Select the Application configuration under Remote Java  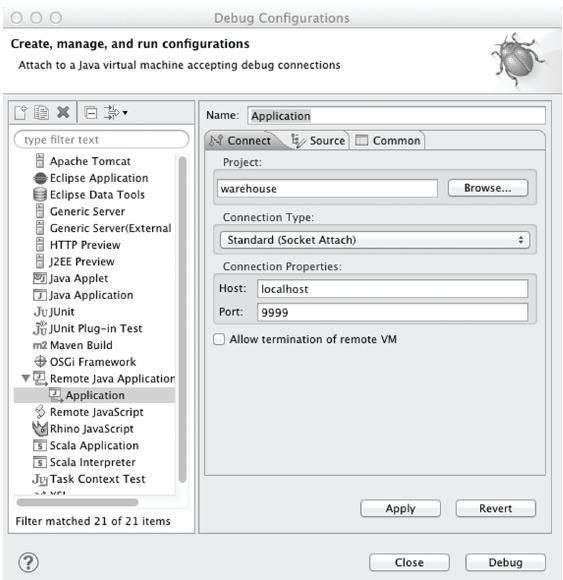94,395
